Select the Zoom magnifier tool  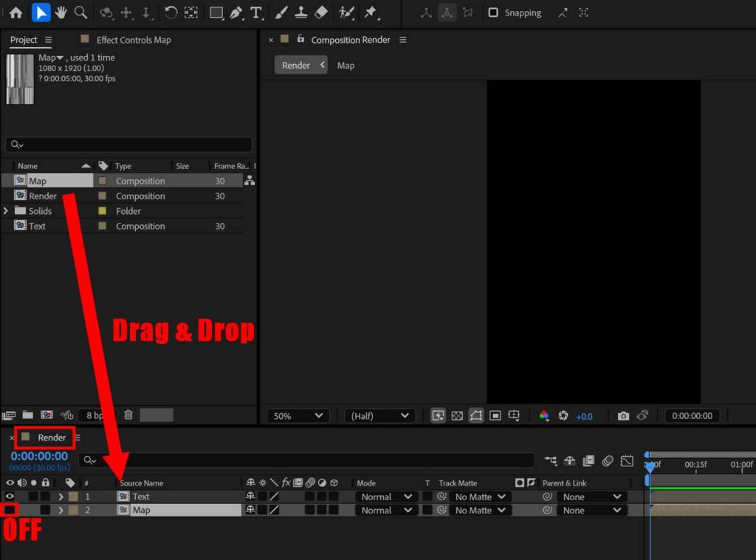80,13
